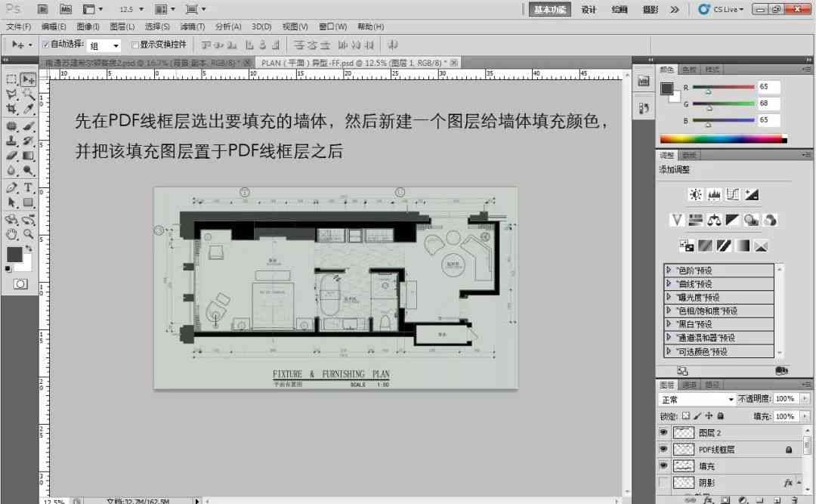
Task: Expand "曲线"预设 list item
Action: (669, 283)
